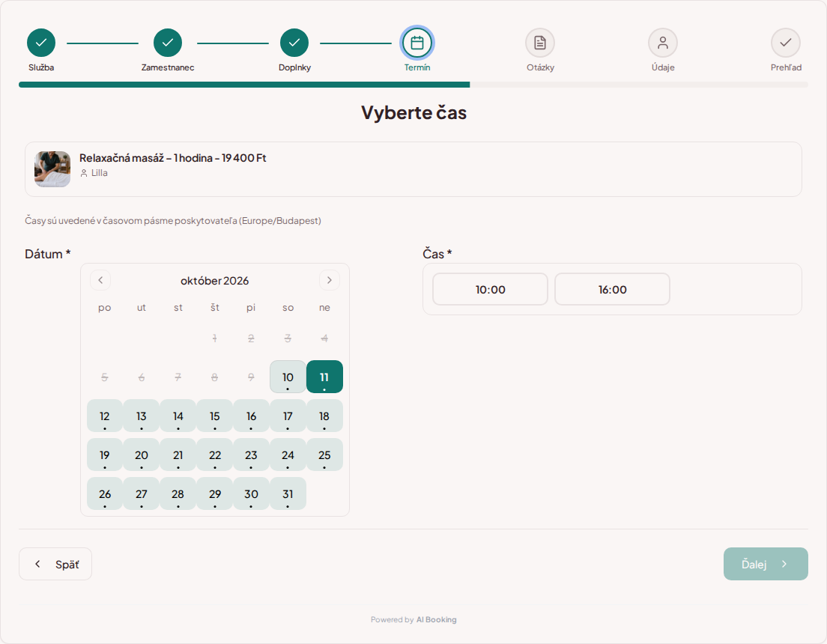This screenshot has width=827, height=644.
Task: Click the Ďalej next button
Action: (x=766, y=564)
